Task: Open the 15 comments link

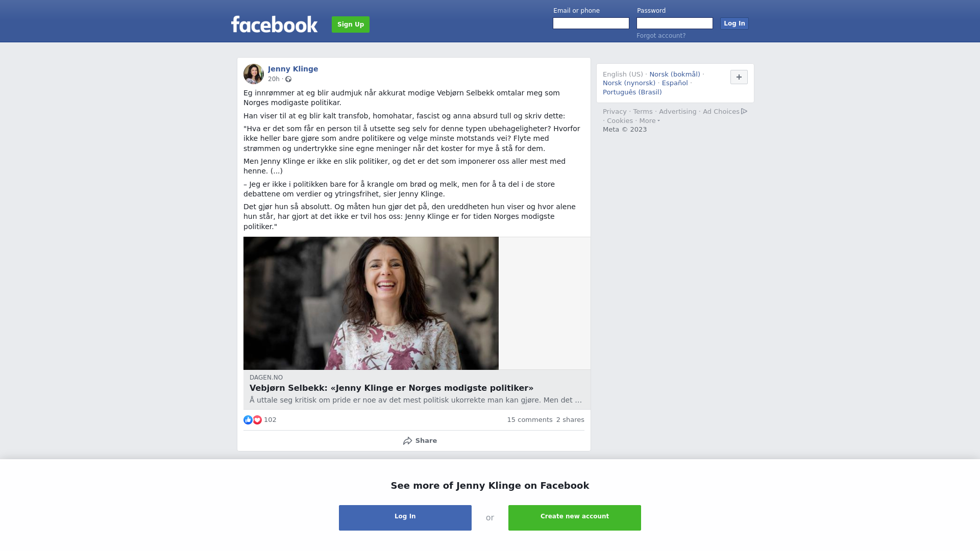Action: 530,420
